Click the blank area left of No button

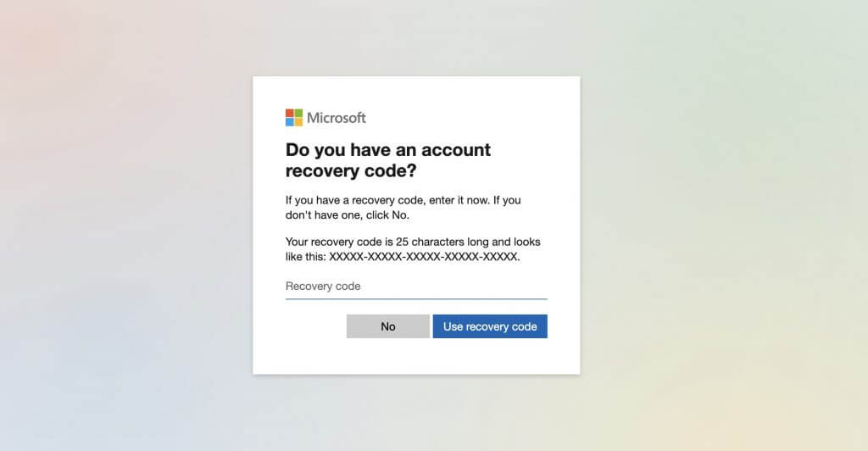(315, 326)
